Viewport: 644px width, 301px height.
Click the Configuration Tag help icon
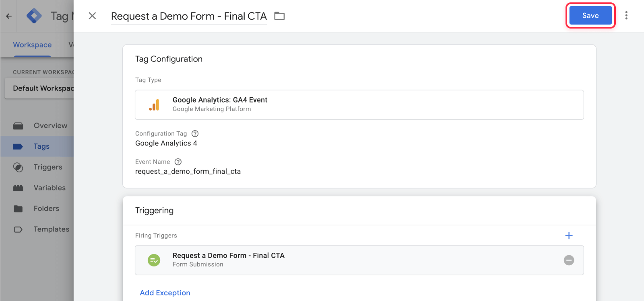(x=195, y=133)
